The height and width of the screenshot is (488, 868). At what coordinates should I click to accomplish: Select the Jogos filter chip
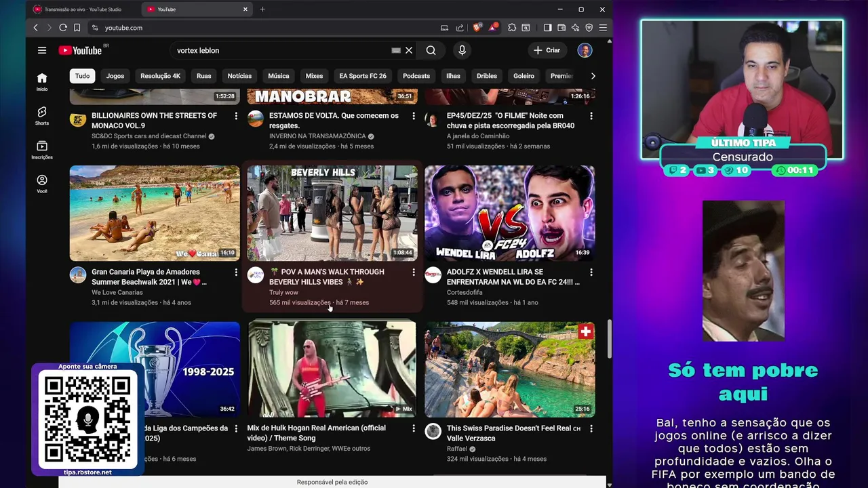click(115, 76)
